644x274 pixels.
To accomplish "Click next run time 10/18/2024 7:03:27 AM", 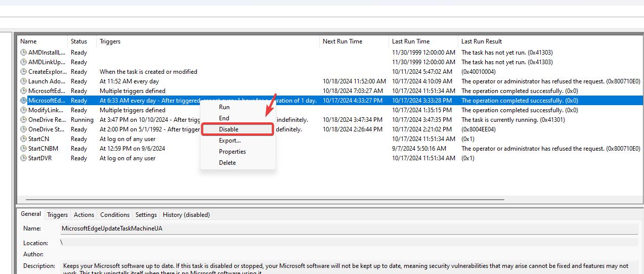I will [x=352, y=91].
